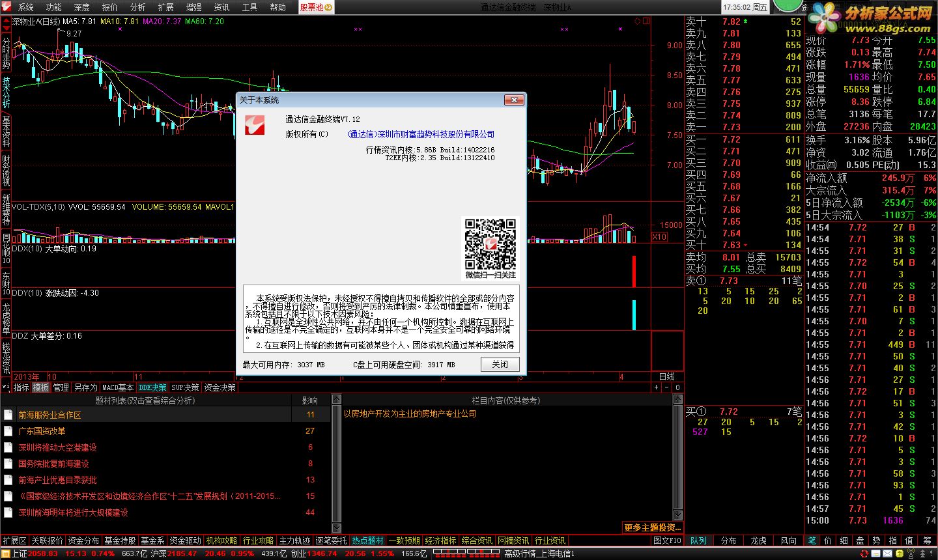This screenshot has height=560, width=938.
Task: Click the 更多主题投资 link
Action: 652,527
